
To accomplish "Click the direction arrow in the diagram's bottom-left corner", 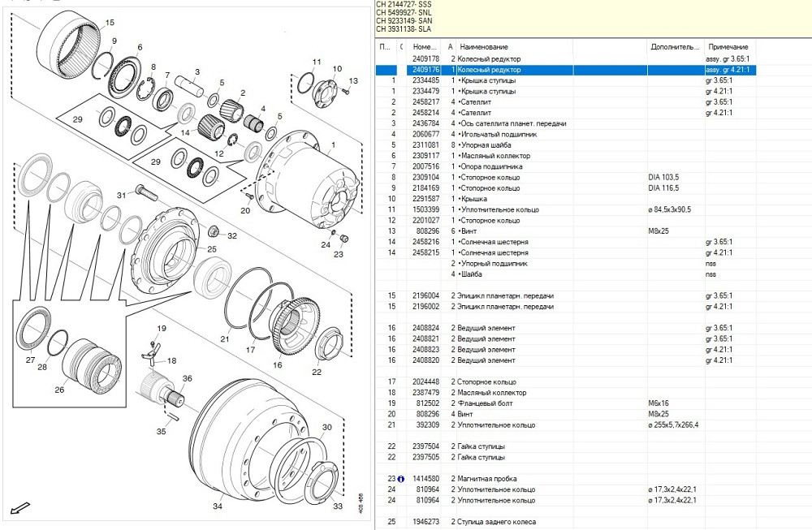I will (19, 509).
